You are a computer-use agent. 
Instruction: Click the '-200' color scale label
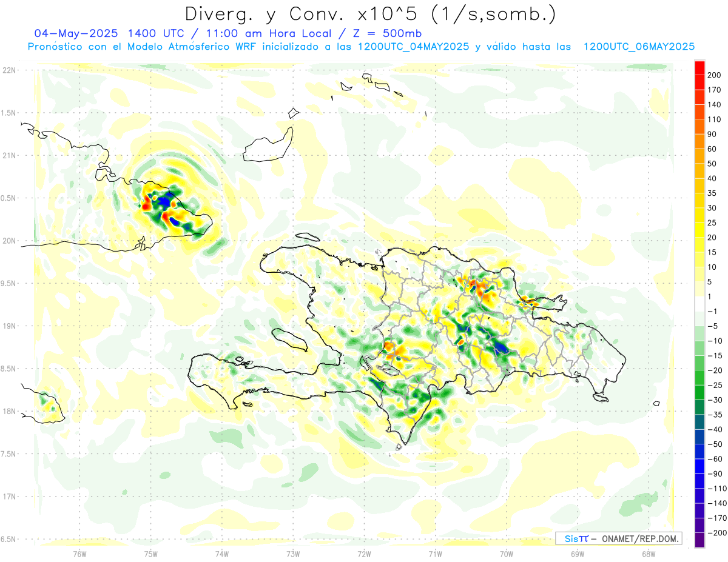tap(718, 533)
